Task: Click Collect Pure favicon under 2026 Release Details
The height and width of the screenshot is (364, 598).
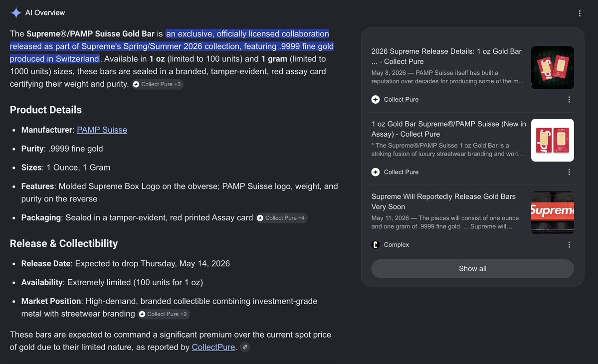Action: (375, 100)
